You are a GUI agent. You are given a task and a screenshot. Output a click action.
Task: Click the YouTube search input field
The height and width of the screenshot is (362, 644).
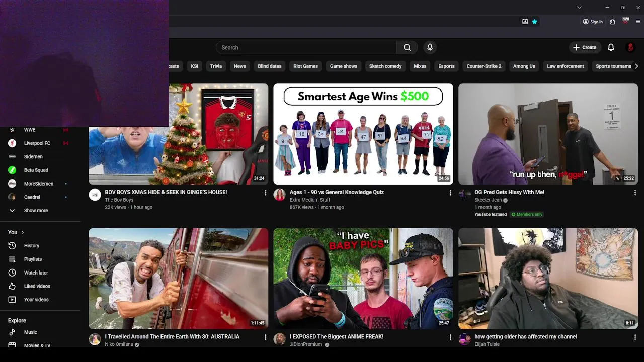pyautogui.click(x=306, y=47)
